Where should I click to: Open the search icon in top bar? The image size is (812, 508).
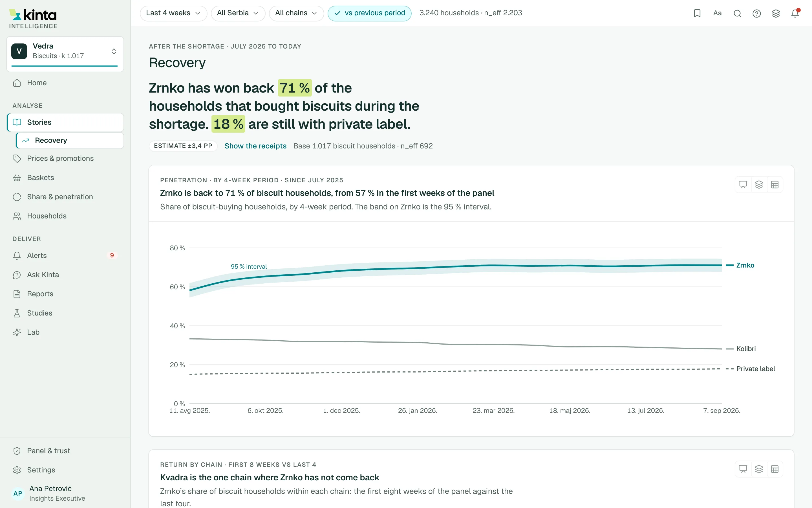tap(737, 13)
